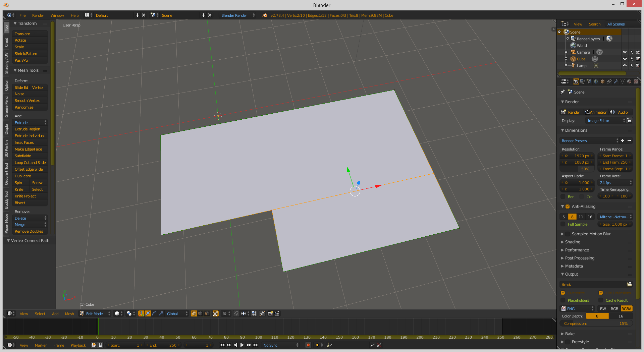Viewport: 644px width, 352px height.
Task: Hide the Camera in the outliner
Action: click(x=625, y=52)
